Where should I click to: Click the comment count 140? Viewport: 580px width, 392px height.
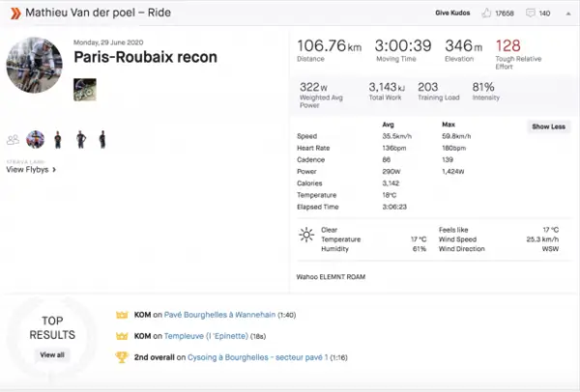(544, 14)
